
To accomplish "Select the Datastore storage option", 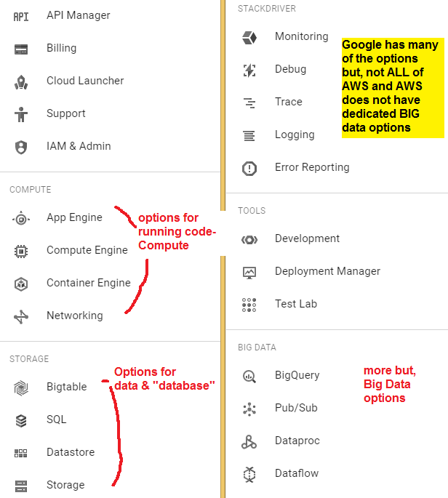I will point(71,452).
